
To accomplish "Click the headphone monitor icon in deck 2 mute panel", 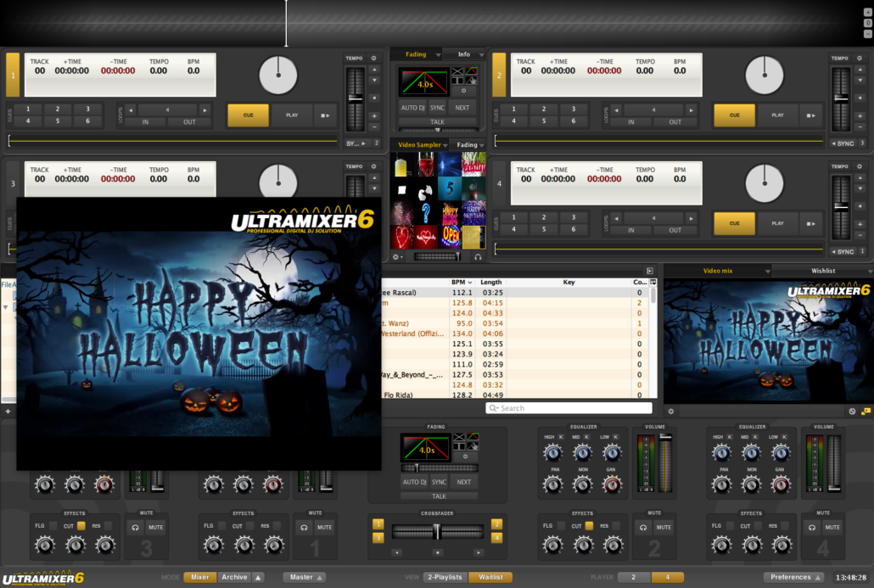I will coord(642,527).
